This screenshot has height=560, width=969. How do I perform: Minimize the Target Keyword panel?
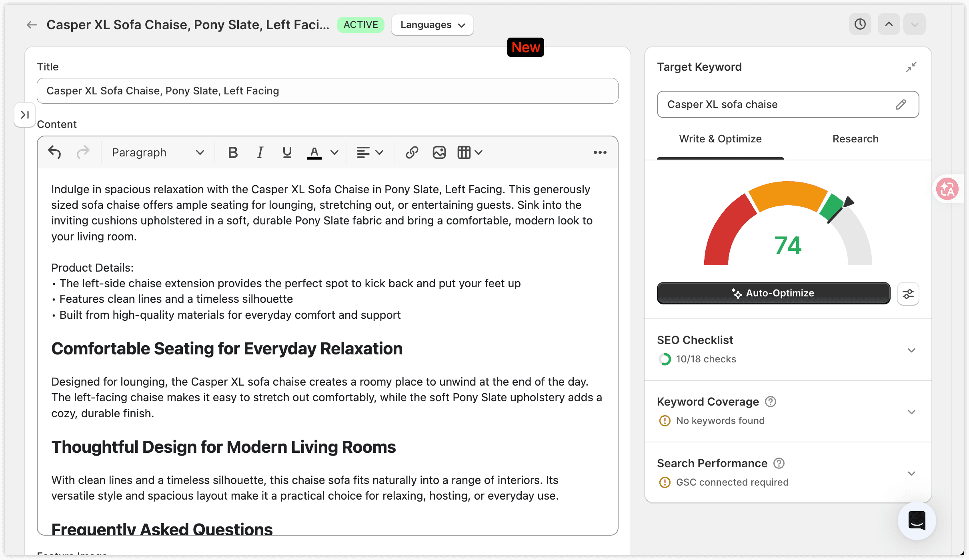pos(911,67)
